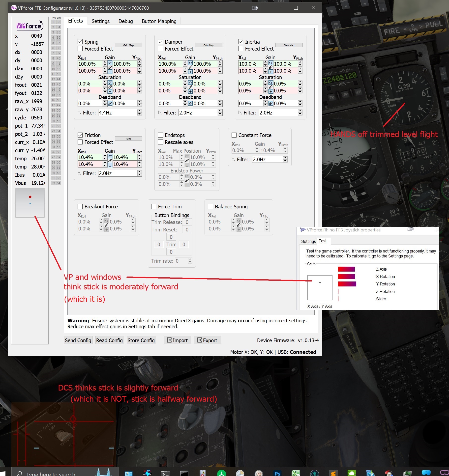Image resolution: width=449 pixels, height=476 pixels.
Task: Toggle the Spring Gain plus-minus icon
Action: (x=110, y=71)
